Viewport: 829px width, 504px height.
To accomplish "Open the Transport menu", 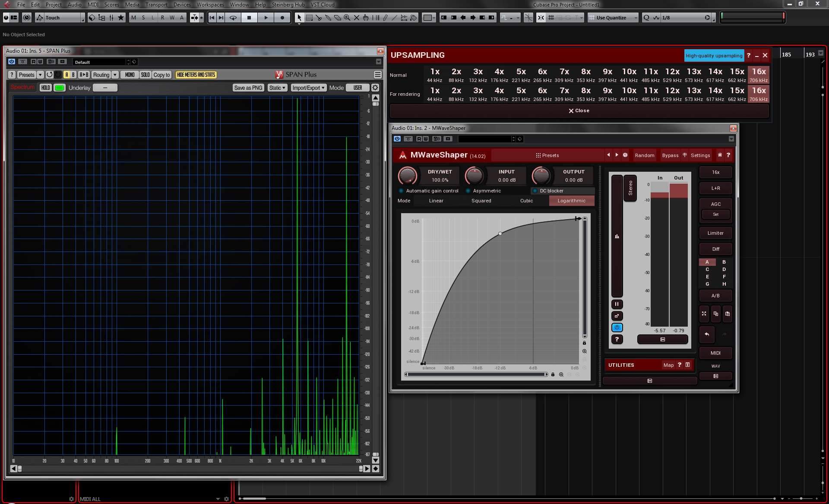I will 156,4.
